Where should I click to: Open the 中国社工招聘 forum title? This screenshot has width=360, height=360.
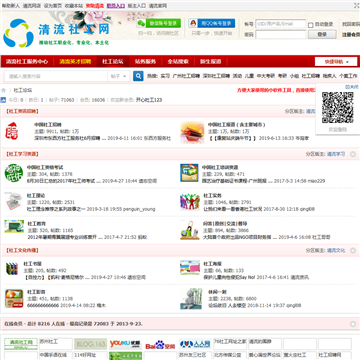tap(48, 125)
